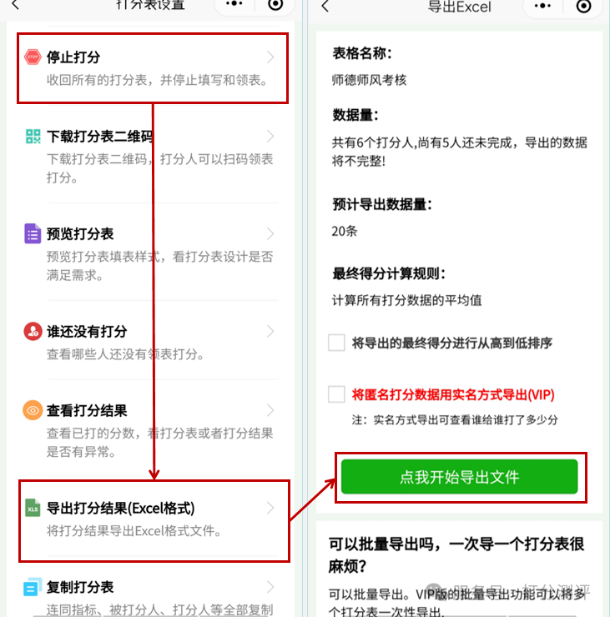The width and height of the screenshot is (612, 619).
Task: Open the 预览打分表 menu entry
Action: tap(152, 253)
